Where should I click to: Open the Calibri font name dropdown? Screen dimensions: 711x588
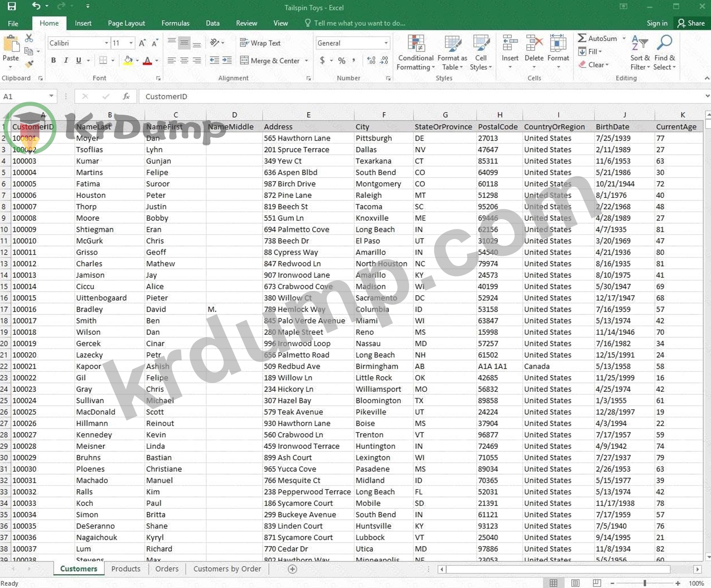pos(107,43)
